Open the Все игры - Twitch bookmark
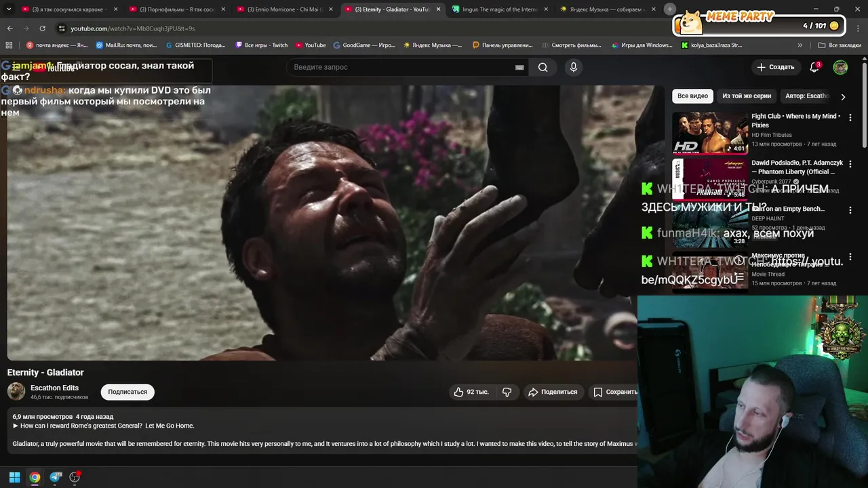 pos(261,45)
